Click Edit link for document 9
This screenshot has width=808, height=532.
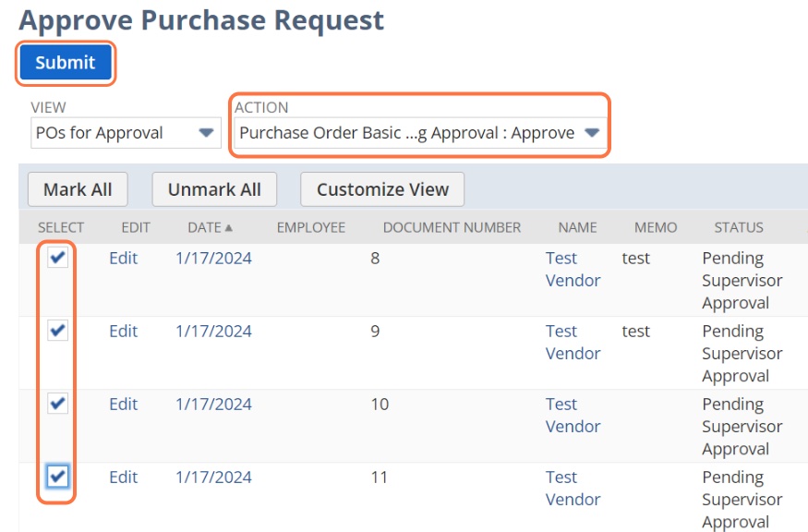[123, 331]
